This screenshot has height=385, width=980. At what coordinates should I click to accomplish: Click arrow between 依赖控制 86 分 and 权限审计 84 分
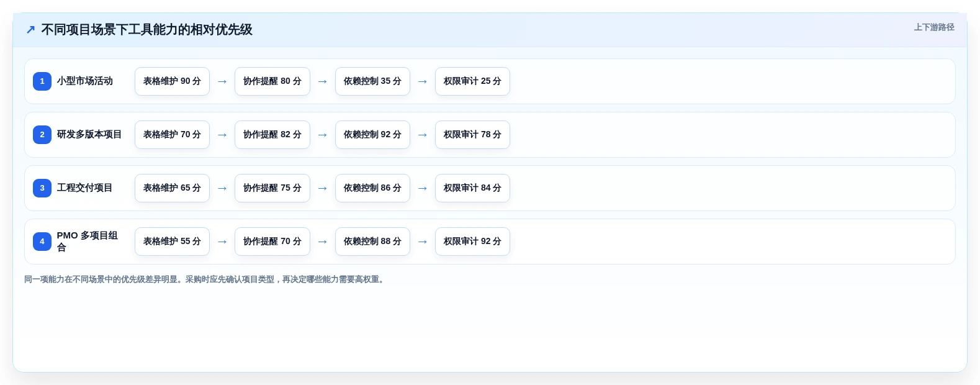click(423, 188)
